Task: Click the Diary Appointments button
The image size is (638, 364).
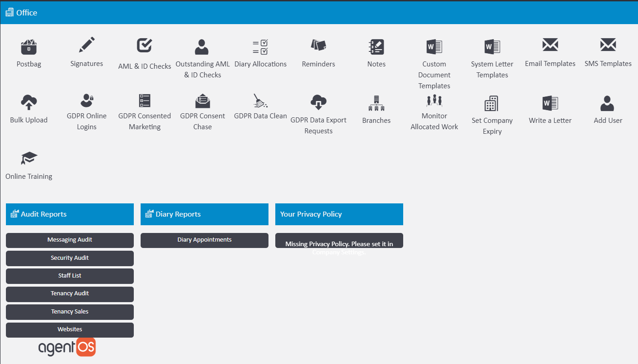Action: (x=204, y=240)
